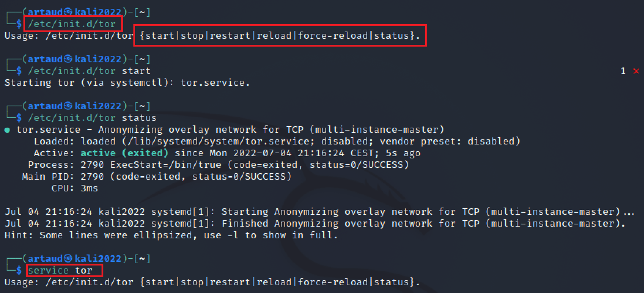The width and height of the screenshot is (644, 293).
Task: Click the "/etc/init.d/tor status" command line
Action: click(92, 118)
